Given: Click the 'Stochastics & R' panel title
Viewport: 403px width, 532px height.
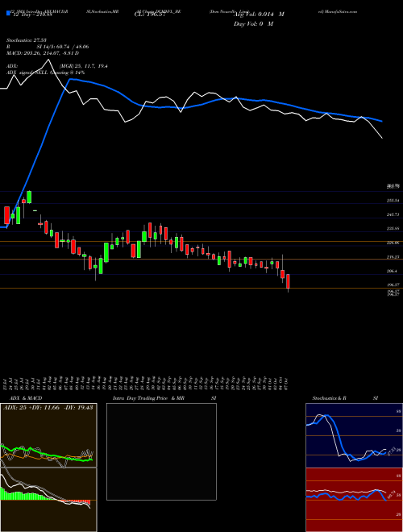Looking at the screenshot, I should pos(329,398).
